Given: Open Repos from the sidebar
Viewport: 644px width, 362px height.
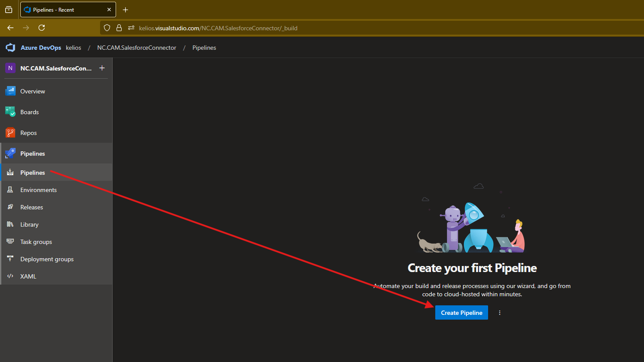Looking at the screenshot, I should click(x=29, y=133).
